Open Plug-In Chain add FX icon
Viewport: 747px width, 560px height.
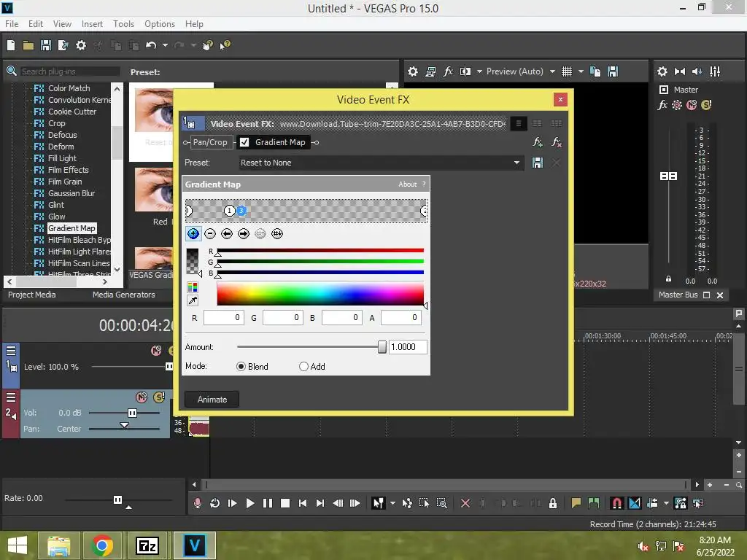[x=538, y=142]
